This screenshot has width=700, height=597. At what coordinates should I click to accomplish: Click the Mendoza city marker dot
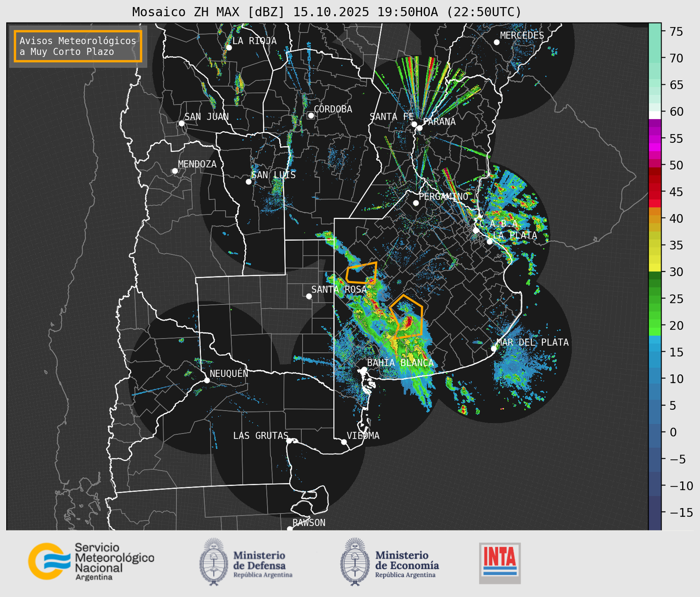pos(175,171)
